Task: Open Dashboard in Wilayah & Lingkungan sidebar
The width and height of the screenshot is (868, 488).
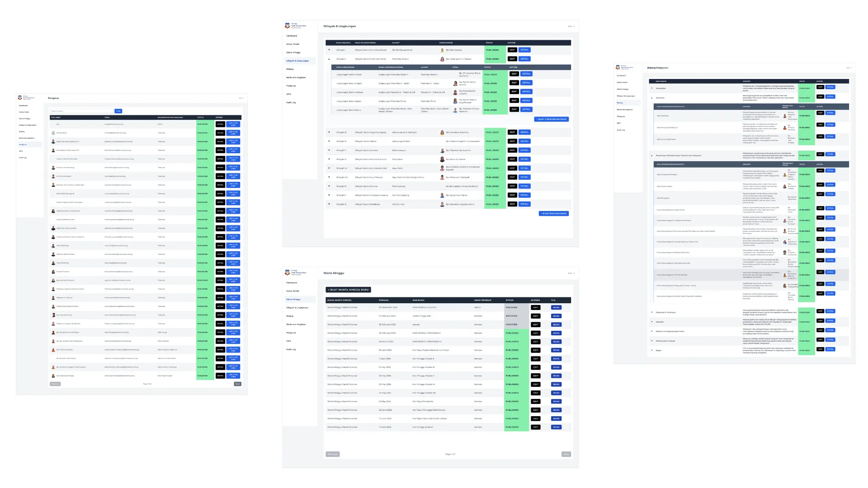Action: point(292,36)
